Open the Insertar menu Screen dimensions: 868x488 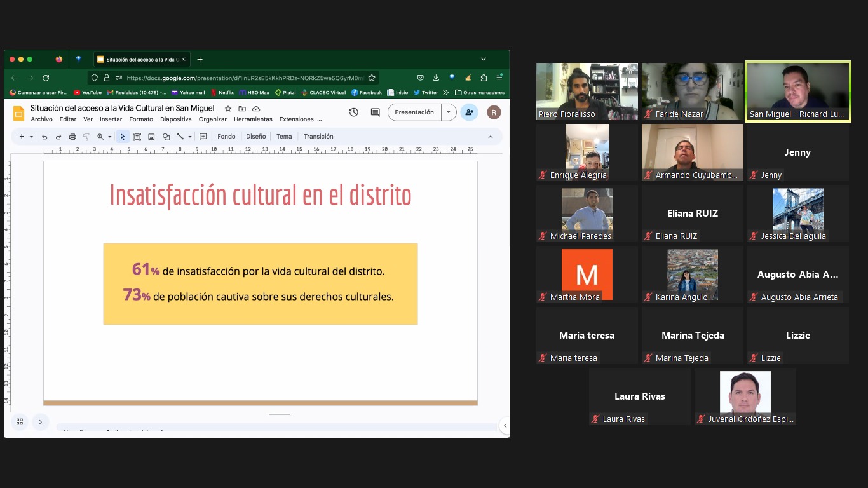point(111,119)
